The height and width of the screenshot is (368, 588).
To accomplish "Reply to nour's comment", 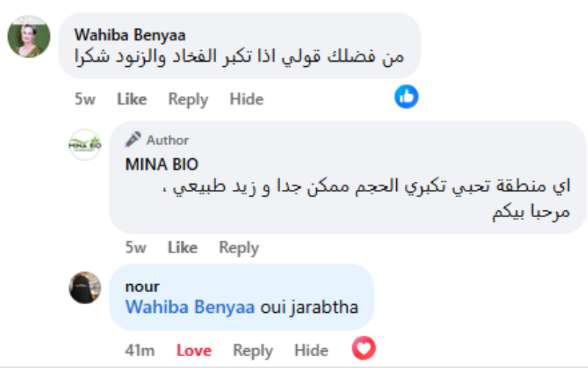I will (253, 350).
